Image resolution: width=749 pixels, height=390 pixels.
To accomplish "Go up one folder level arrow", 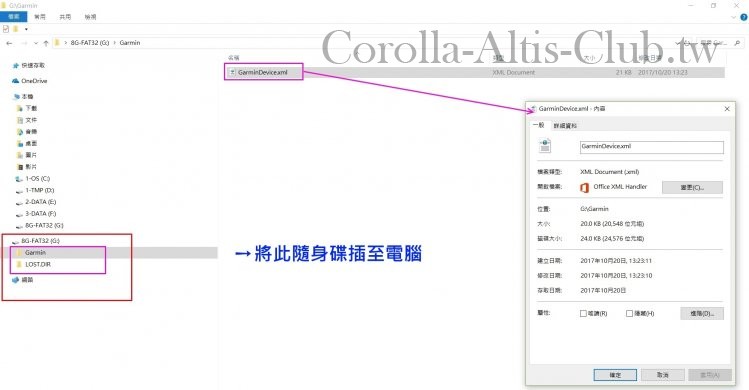I will tap(46, 43).
